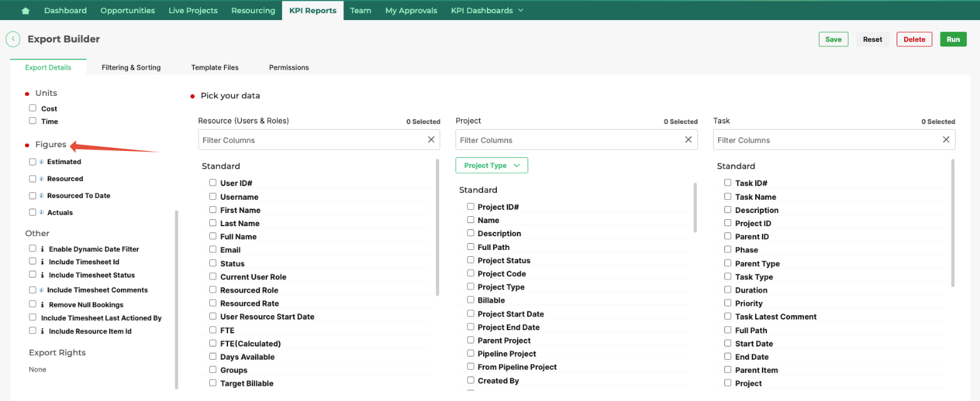The height and width of the screenshot is (401, 980).
Task: Click info icon next to Resourced To Date
Action: (x=41, y=195)
